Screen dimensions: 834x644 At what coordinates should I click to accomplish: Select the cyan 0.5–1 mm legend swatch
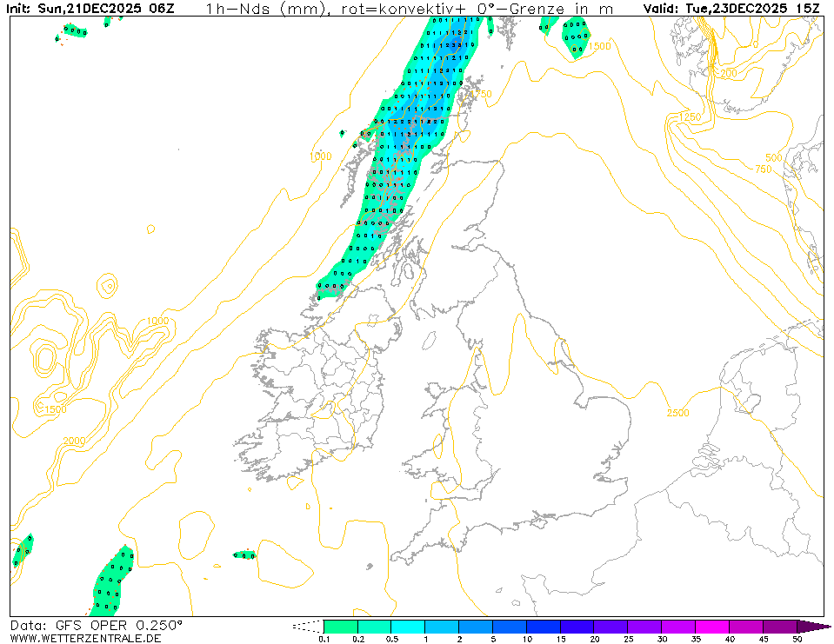408,626
